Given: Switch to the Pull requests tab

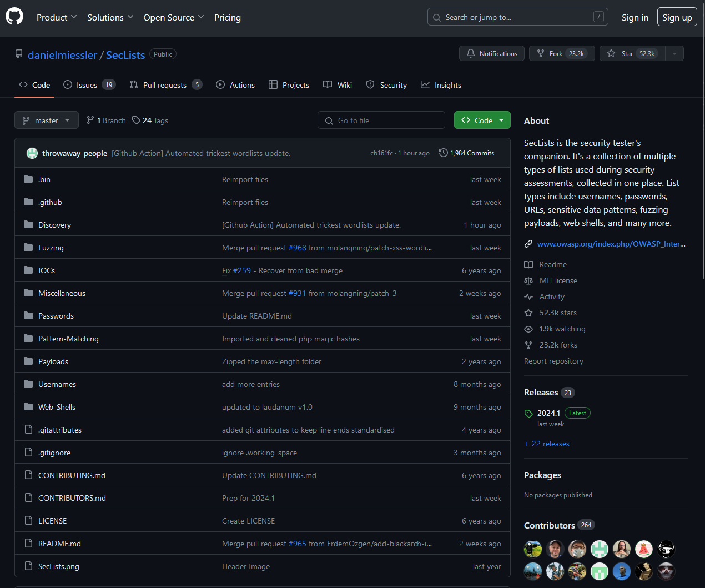Looking at the screenshot, I should [x=165, y=84].
